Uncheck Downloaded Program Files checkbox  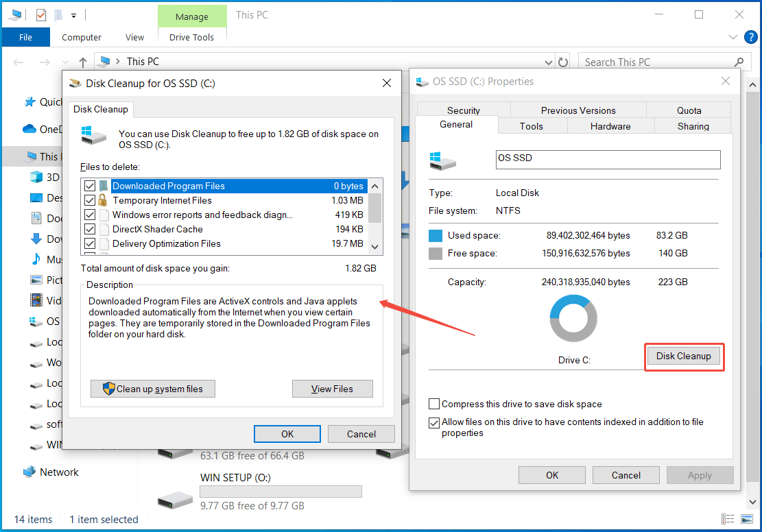coord(89,186)
